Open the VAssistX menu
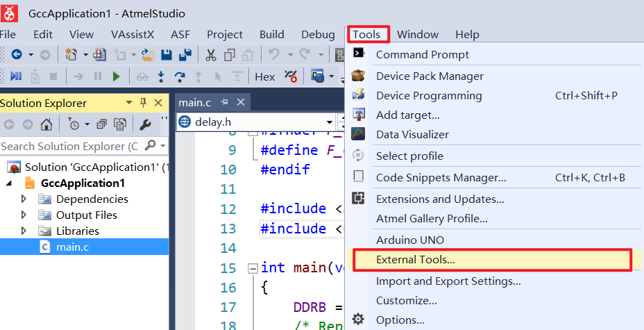The image size is (644, 330). (x=133, y=35)
